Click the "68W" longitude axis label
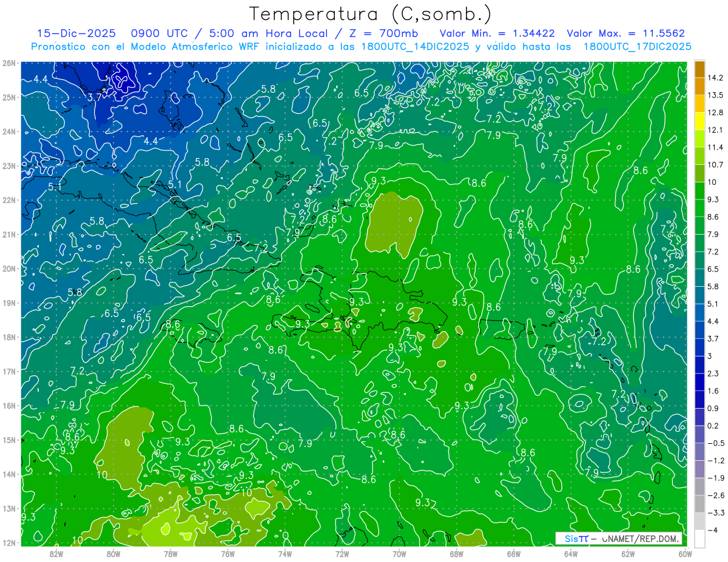Image resolution: width=728 pixels, height=562 pixels. [457, 554]
